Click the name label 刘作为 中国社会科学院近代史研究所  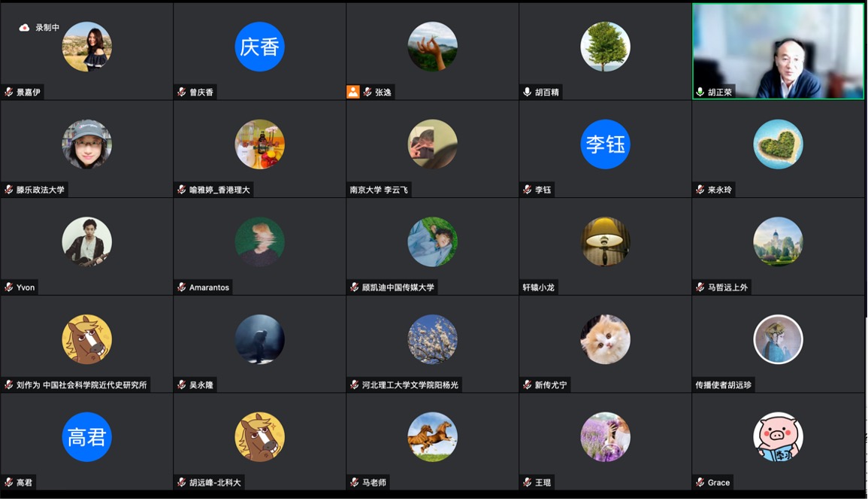(x=81, y=384)
